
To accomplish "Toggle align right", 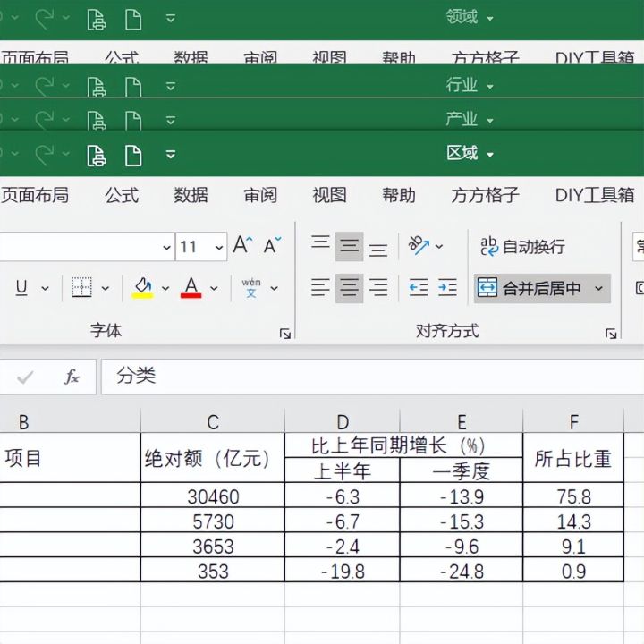I will click(x=377, y=287).
